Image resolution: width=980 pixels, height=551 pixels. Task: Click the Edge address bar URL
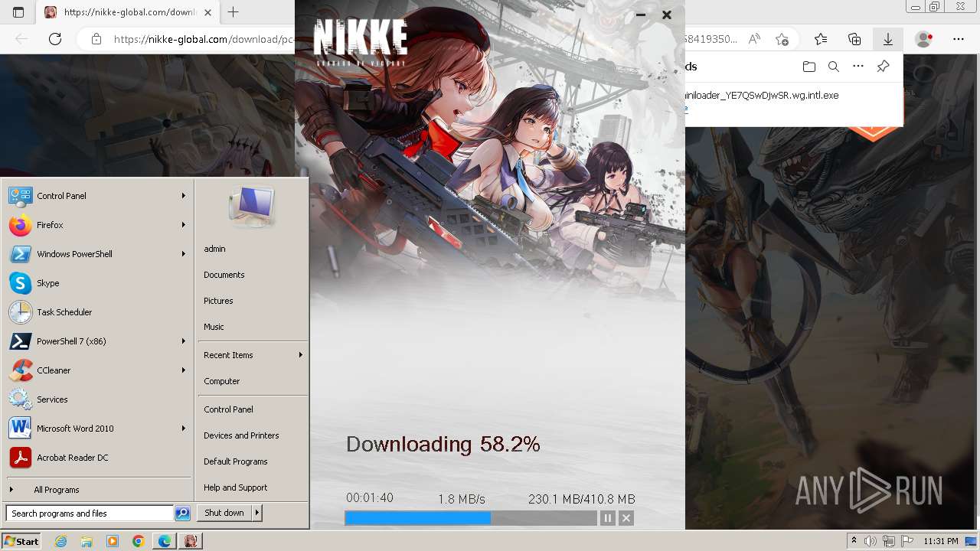(204, 39)
